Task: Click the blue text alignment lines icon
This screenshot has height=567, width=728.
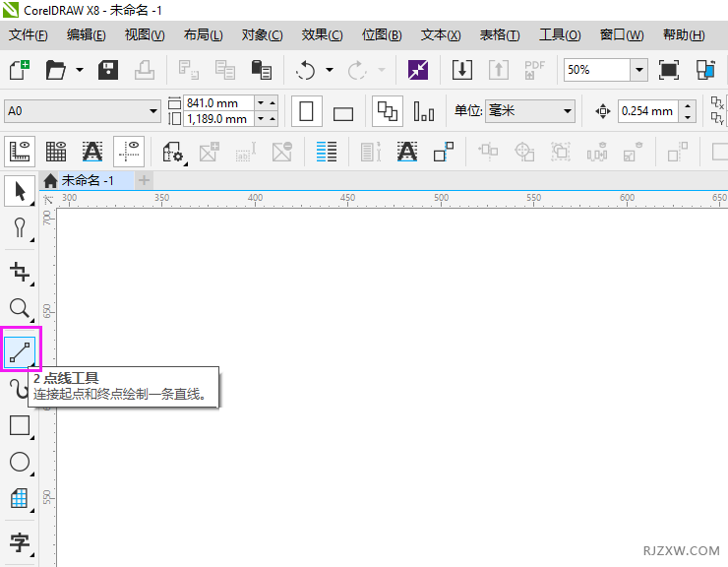Action: click(x=327, y=152)
